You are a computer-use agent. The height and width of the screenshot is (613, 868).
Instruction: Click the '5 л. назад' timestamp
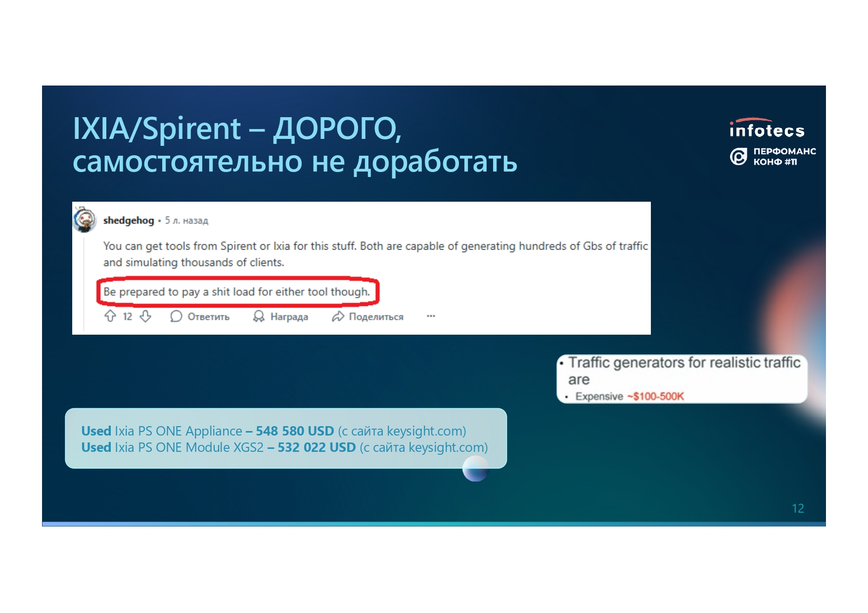[x=186, y=220]
